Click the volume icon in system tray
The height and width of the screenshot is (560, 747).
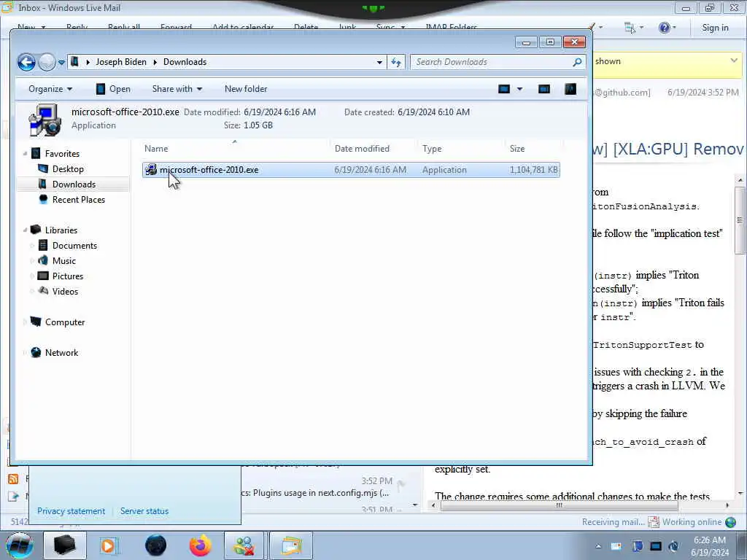point(673,546)
